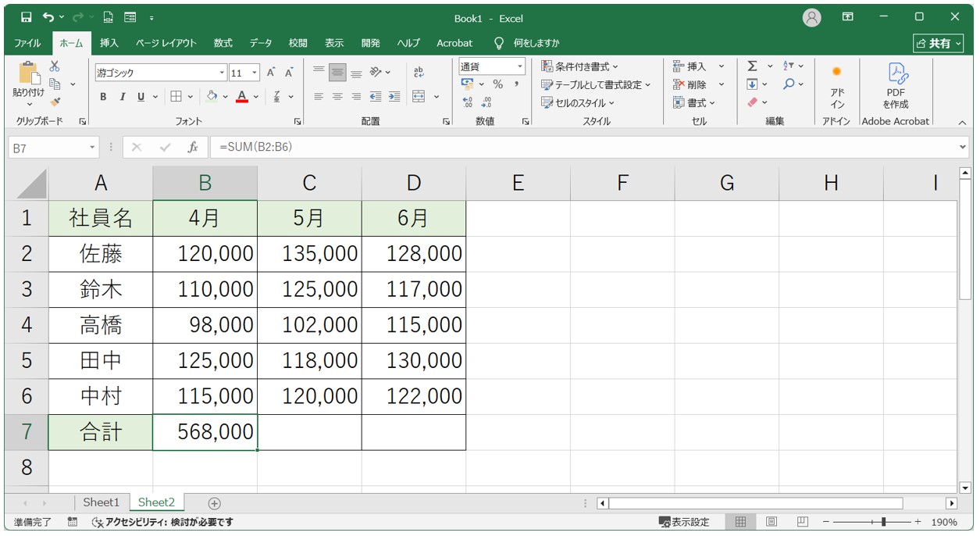Screen dimensions: 980x536
Task: Decrease indent in alignment group
Action: tap(376, 97)
